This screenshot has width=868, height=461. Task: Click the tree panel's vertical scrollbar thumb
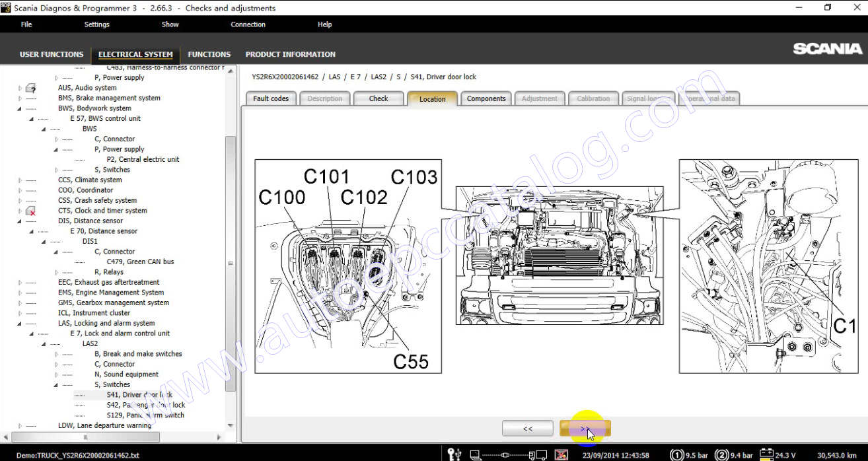(230, 264)
